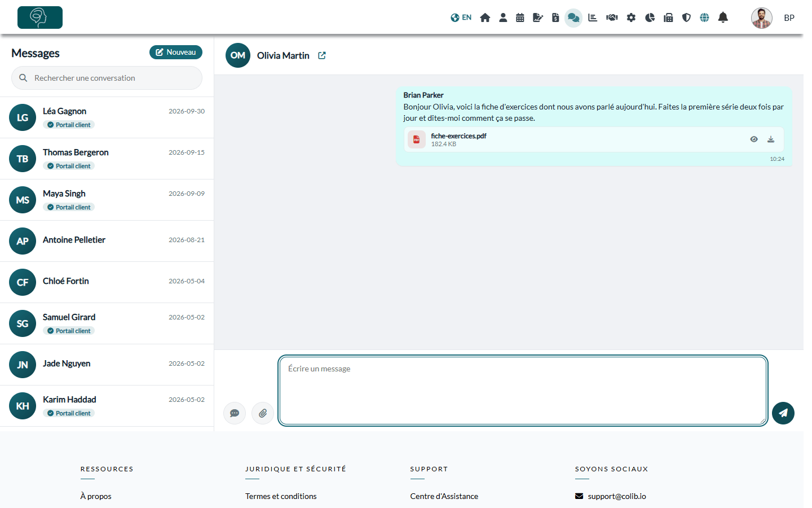Open Jade Nguyen's conversation
The height and width of the screenshot is (508, 812).
coord(107,365)
